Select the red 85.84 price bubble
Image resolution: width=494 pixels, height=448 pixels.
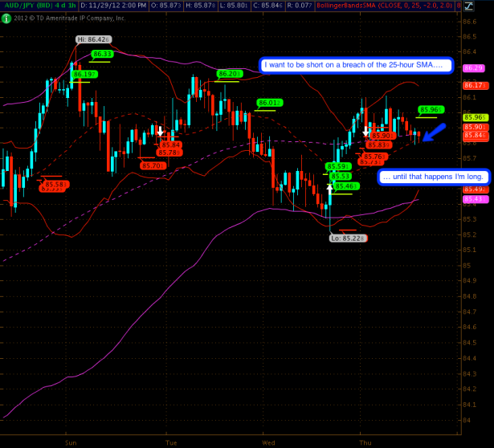click(171, 145)
